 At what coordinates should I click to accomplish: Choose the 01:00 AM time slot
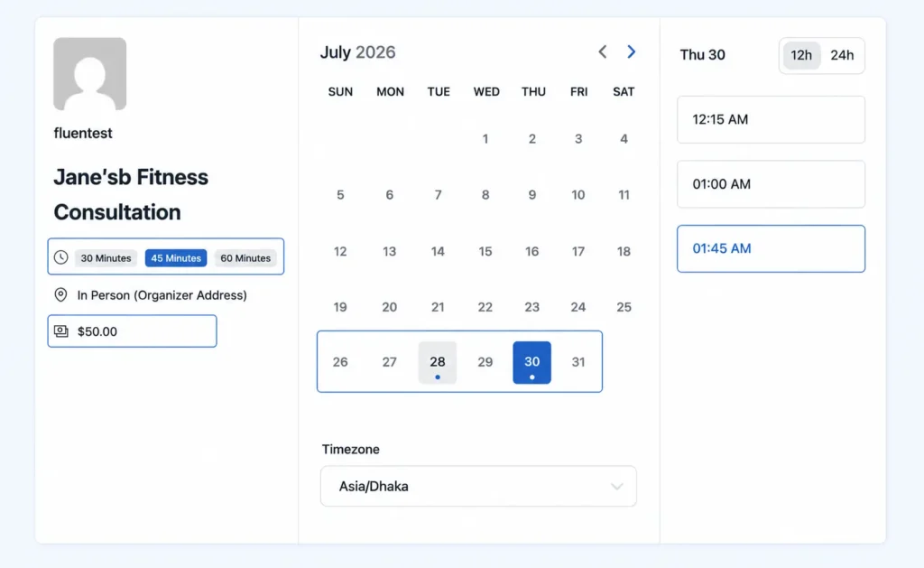(771, 184)
